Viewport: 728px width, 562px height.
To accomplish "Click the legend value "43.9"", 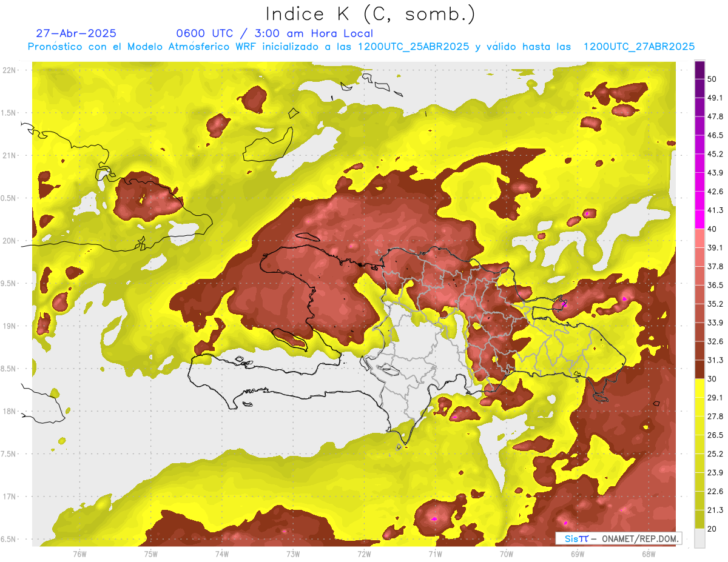I will (x=715, y=173).
